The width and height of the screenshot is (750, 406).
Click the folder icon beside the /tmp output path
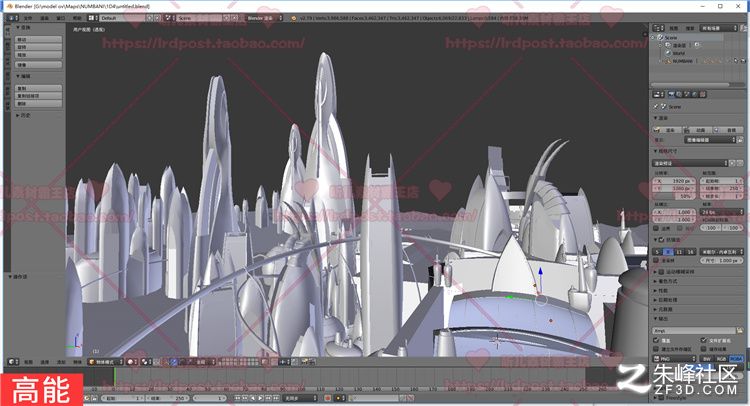739,330
